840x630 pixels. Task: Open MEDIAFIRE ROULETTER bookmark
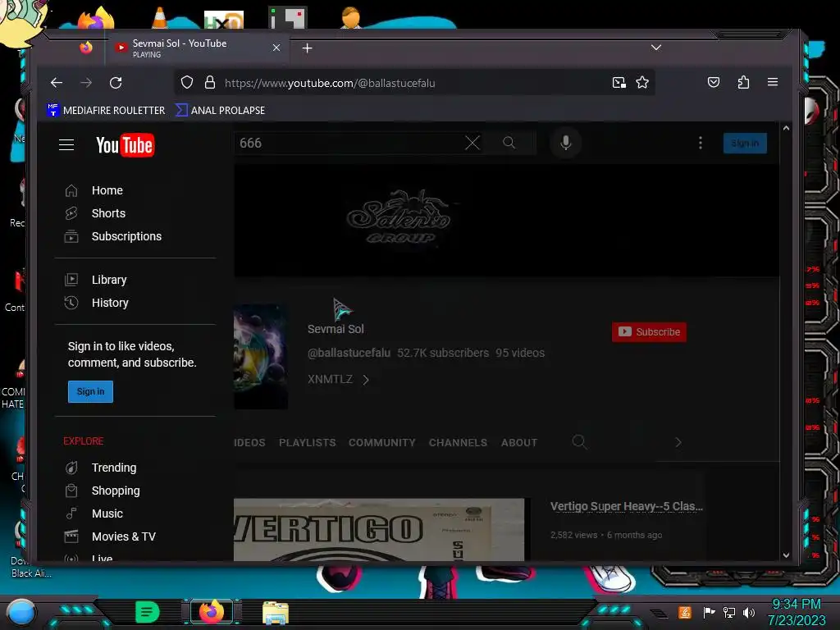(106, 111)
